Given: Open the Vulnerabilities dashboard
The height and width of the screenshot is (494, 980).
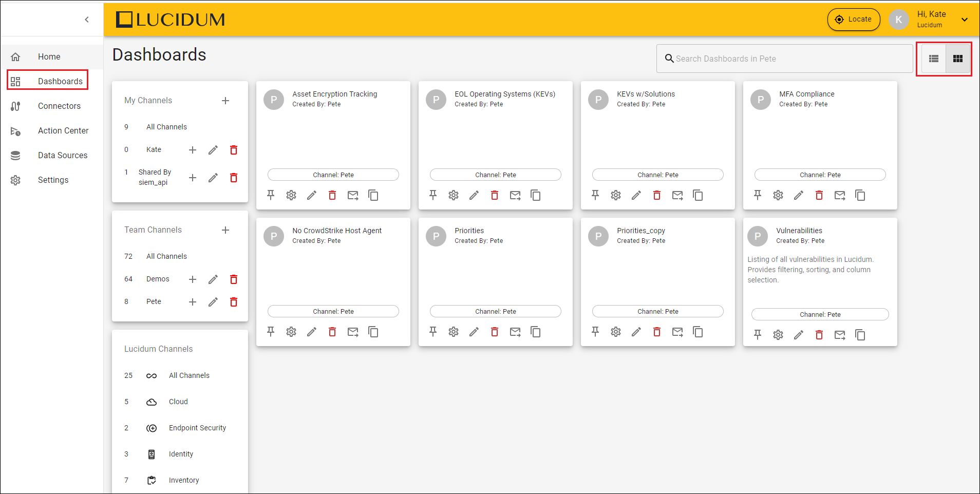Looking at the screenshot, I should click(x=799, y=231).
